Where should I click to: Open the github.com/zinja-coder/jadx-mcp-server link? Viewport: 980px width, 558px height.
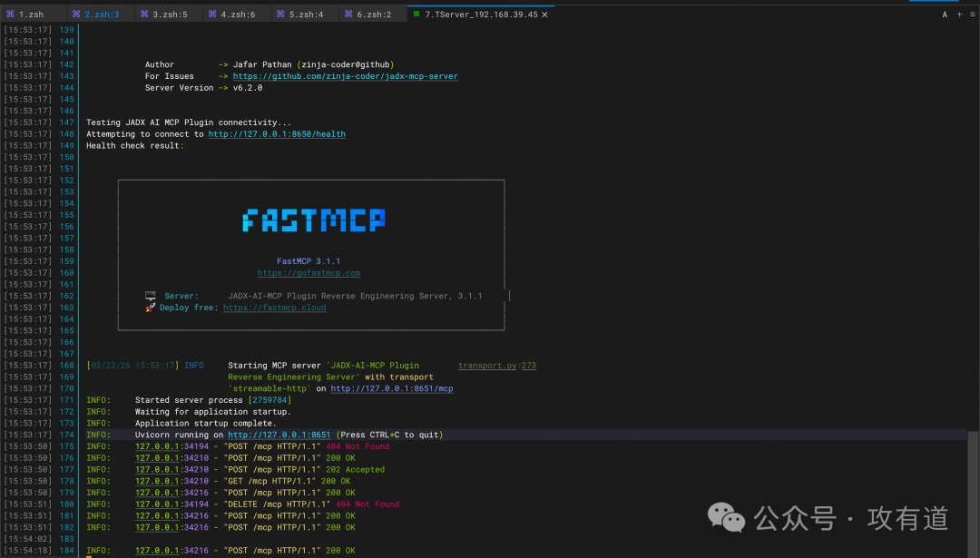(x=345, y=76)
